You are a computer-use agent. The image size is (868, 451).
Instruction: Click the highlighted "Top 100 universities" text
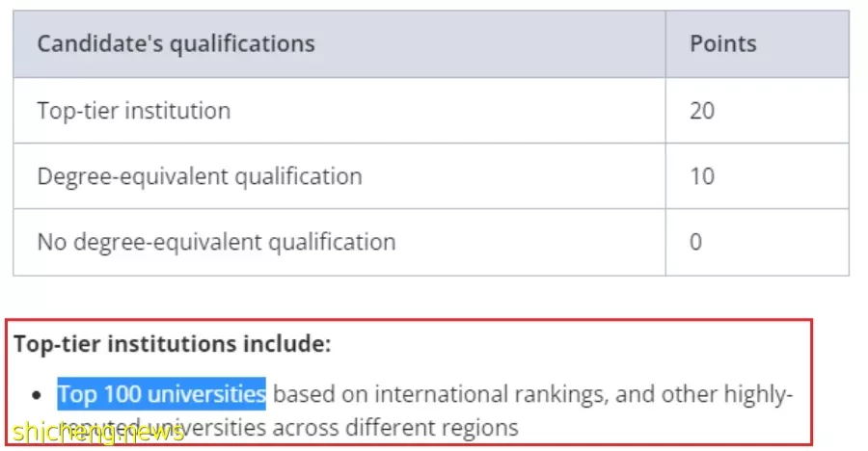[162, 394]
